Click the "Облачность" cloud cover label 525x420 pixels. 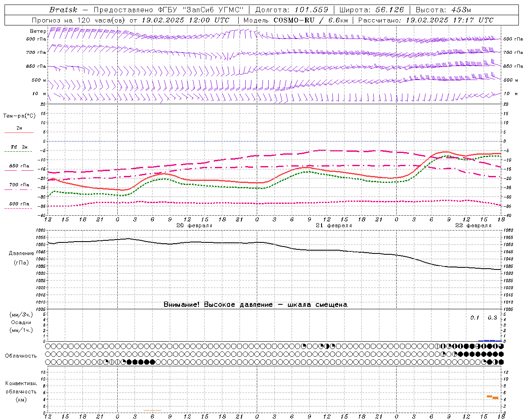(21, 356)
